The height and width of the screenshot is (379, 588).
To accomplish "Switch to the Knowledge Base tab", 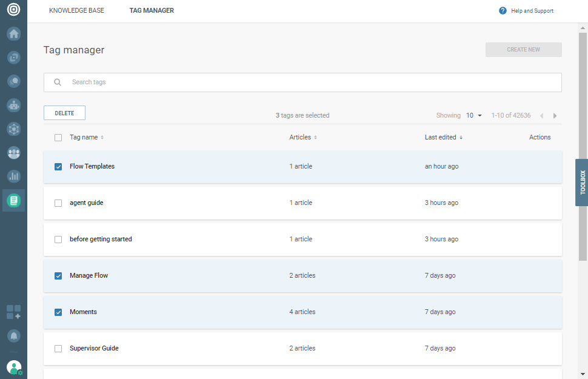I will [x=76, y=10].
